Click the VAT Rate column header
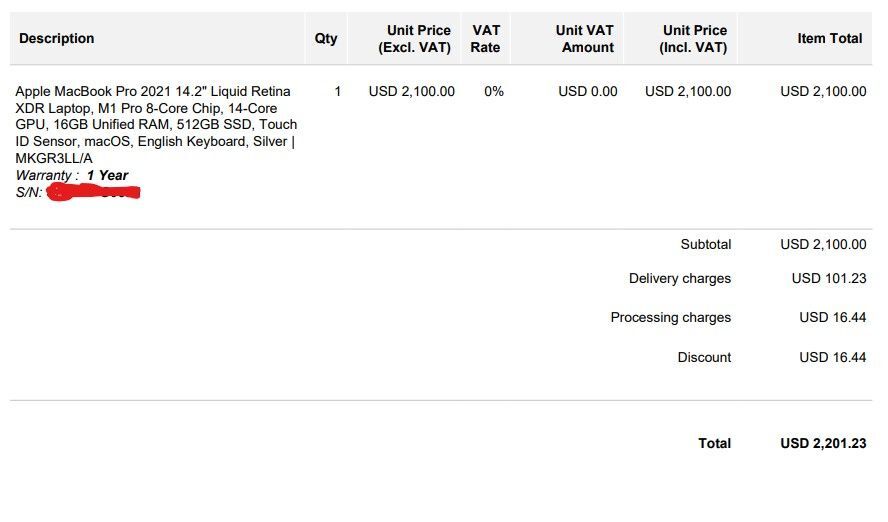This screenshot has width=888, height=522. pos(486,39)
